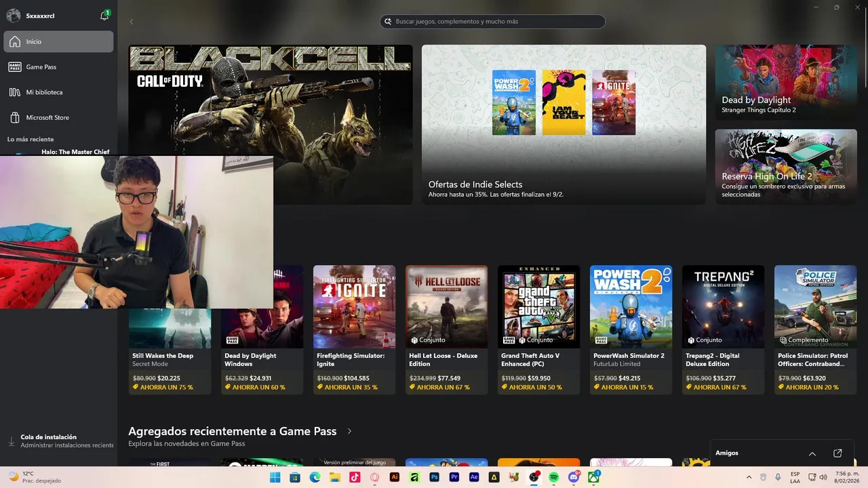
Task: Click I Am Your Beast cover in banner
Action: [564, 102]
